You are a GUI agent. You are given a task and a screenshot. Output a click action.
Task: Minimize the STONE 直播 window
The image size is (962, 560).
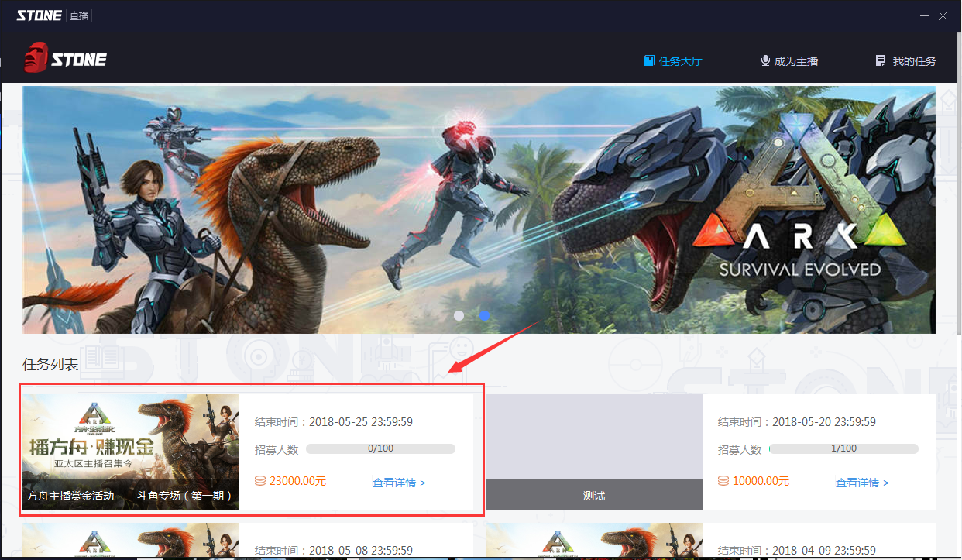pos(925,15)
